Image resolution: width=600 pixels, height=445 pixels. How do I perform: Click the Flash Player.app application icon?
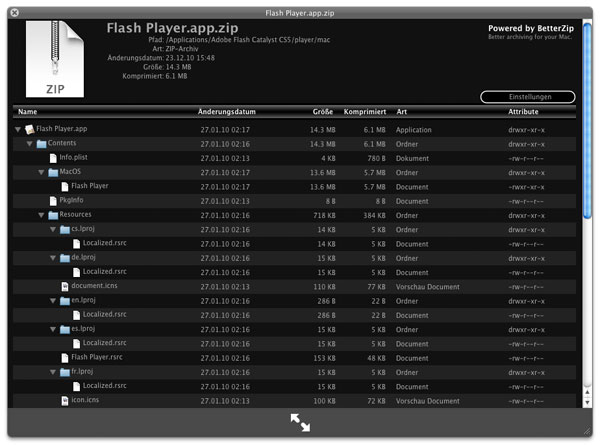[x=30, y=129]
